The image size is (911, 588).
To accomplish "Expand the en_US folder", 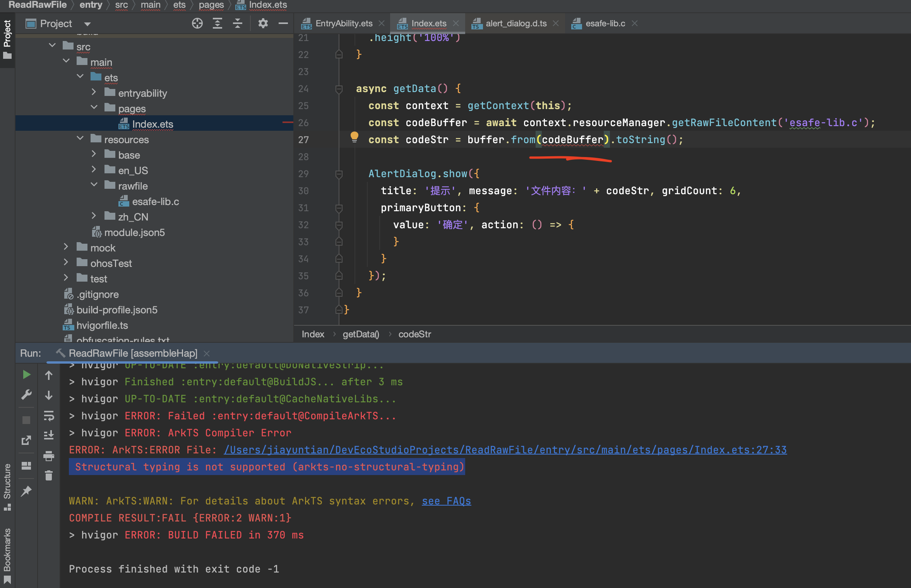I will point(94,169).
